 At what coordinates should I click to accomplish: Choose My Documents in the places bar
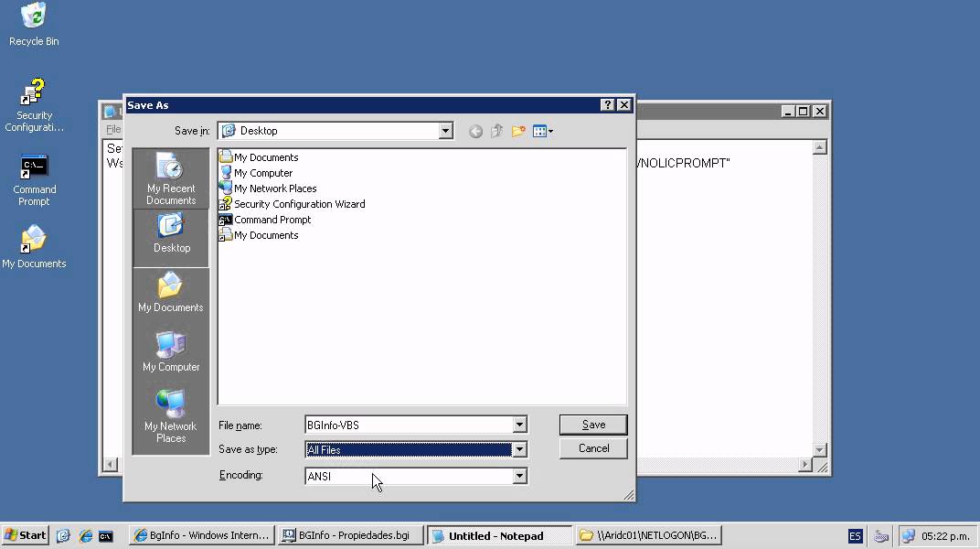(x=171, y=292)
